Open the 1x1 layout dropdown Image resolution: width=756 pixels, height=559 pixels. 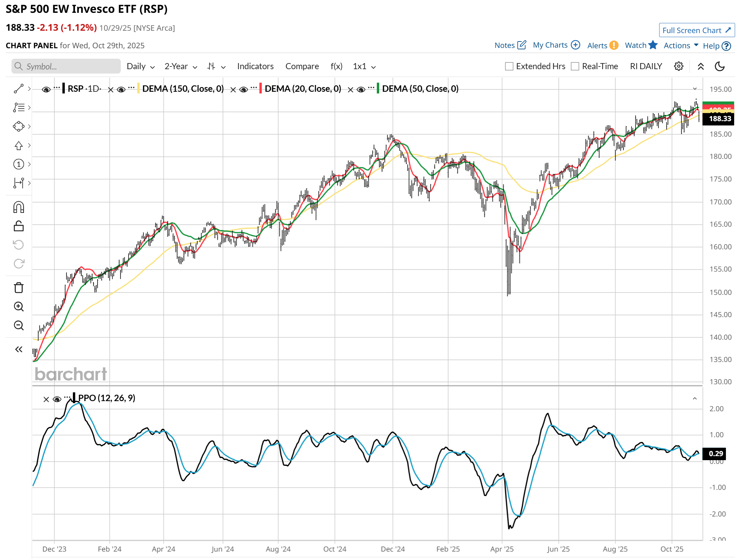pyautogui.click(x=364, y=66)
